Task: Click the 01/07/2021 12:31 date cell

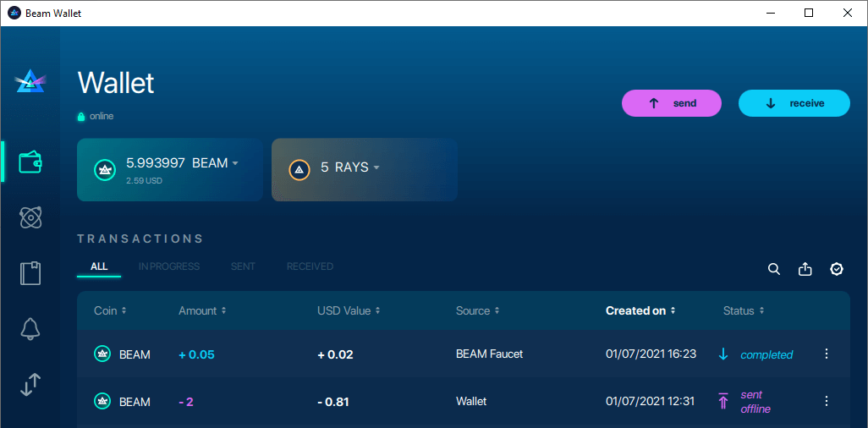Action: pos(650,401)
